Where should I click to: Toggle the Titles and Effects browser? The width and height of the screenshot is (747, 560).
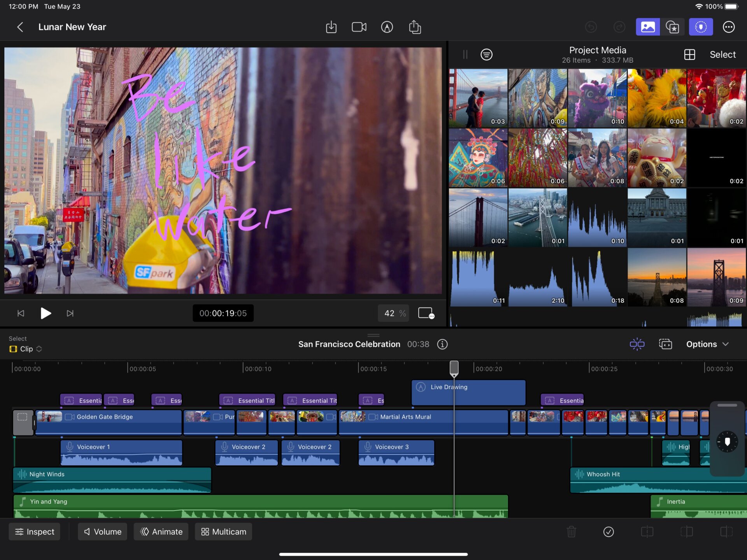pos(673,26)
